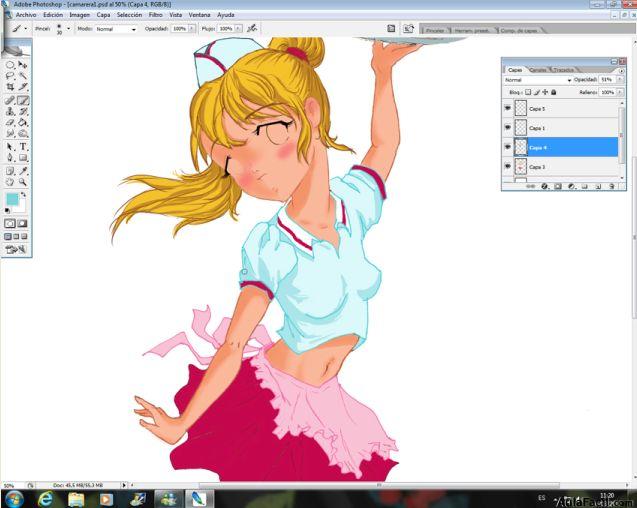Hide the Capa 1 layer

coord(508,128)
